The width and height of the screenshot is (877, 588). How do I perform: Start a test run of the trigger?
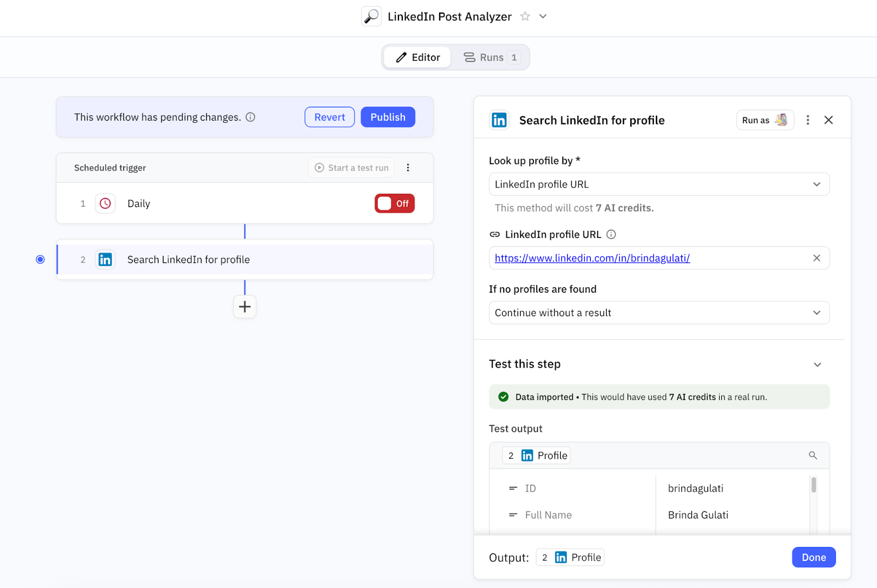[x=351, y=168]
